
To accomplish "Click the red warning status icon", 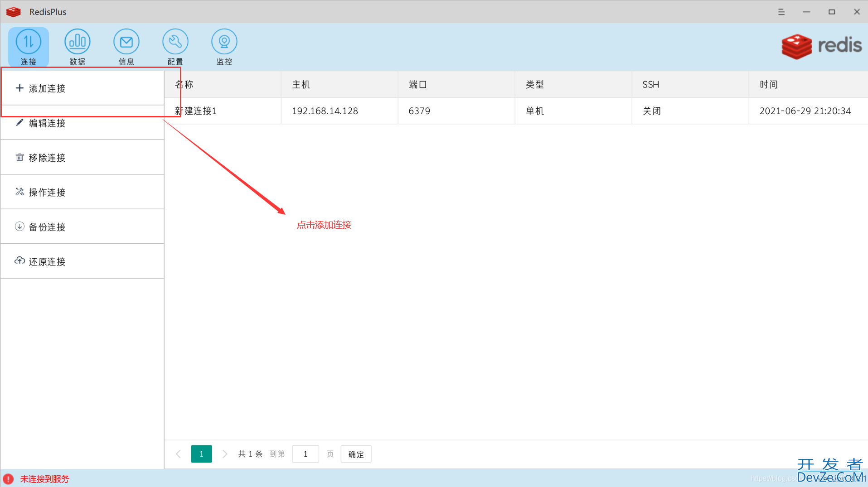I will click(x=8, y=479).
